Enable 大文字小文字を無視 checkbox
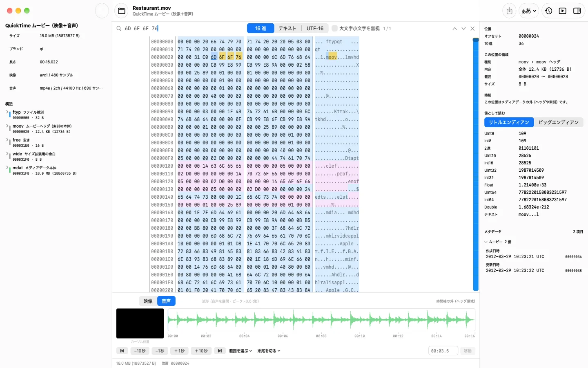588x368 pixels. (x=334, y=29)
